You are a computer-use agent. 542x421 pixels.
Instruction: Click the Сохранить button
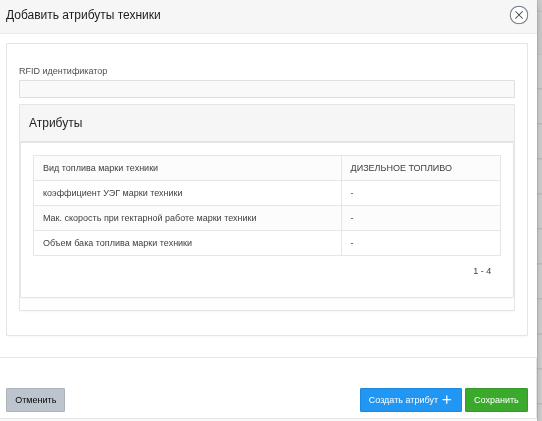click(496, 400)
